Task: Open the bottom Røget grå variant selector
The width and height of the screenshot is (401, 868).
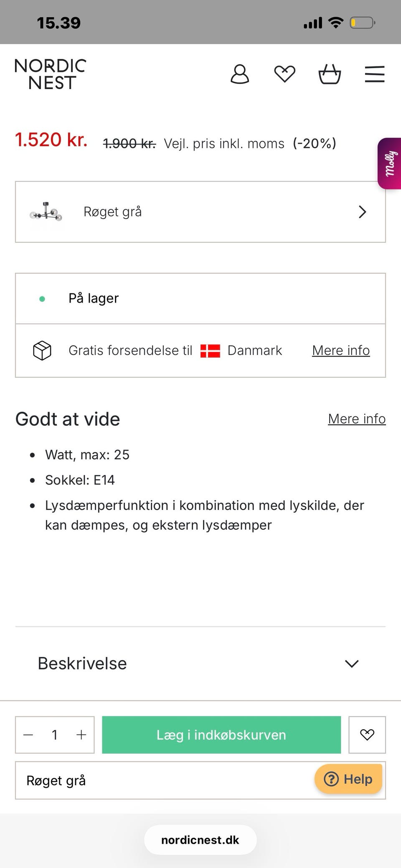Action: coord(163,780)
